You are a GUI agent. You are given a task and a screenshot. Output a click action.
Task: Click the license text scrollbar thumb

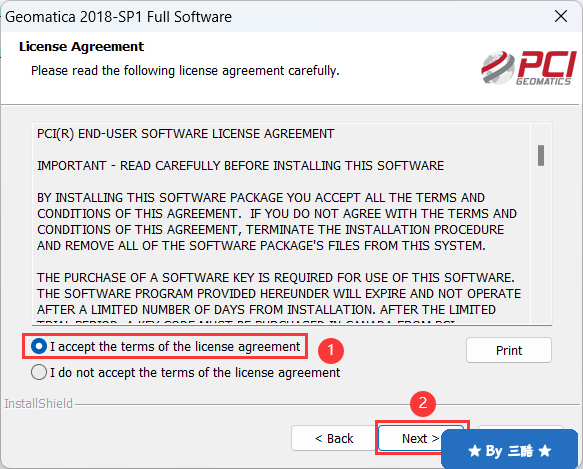coord(541,155)
